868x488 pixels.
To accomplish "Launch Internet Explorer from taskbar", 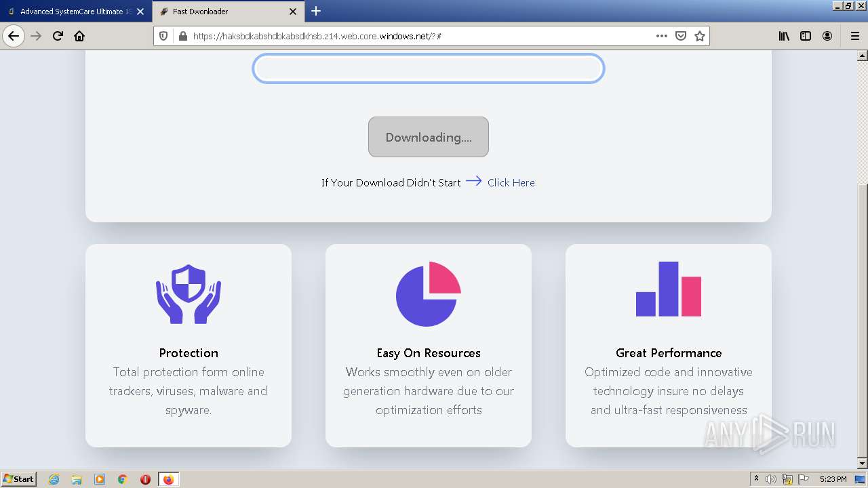I will pos(54,479).
